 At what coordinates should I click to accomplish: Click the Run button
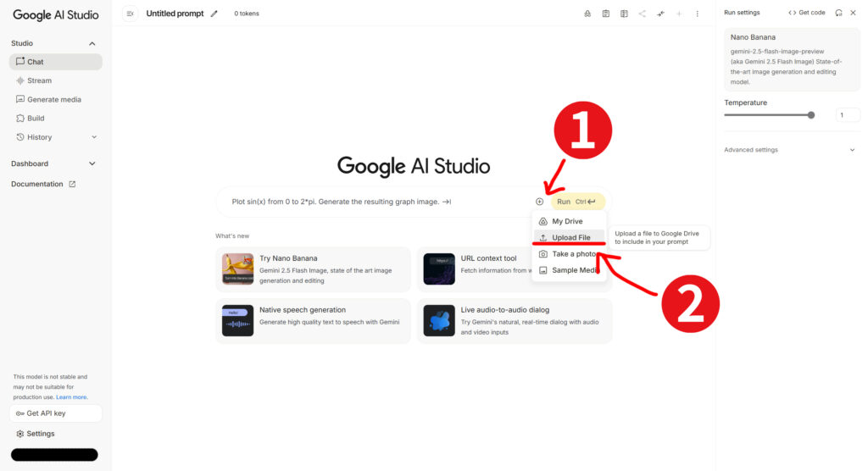pyautogui.click(x=577, y=202)
